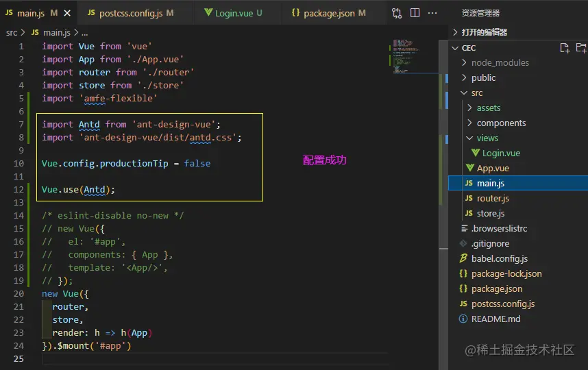Screen dimensions: 588x370
Task: Click render: h => h(App) line
Action: click(x=102, y=332)
